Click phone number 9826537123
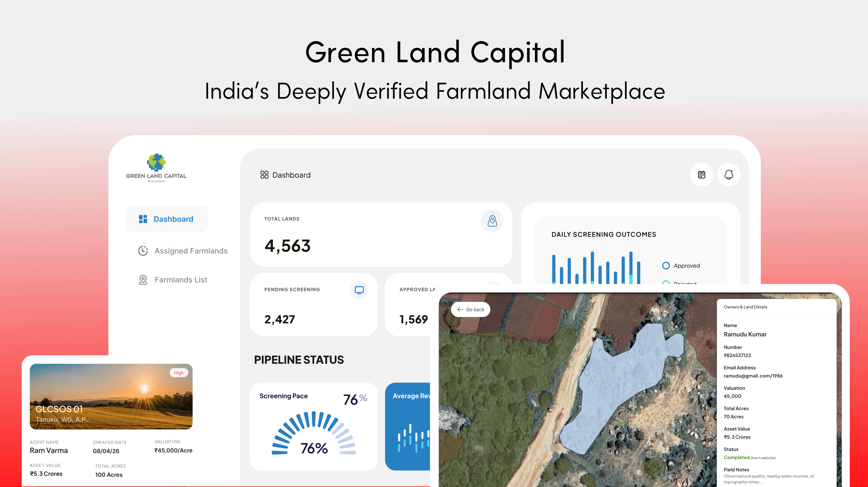 click(737, 355)
